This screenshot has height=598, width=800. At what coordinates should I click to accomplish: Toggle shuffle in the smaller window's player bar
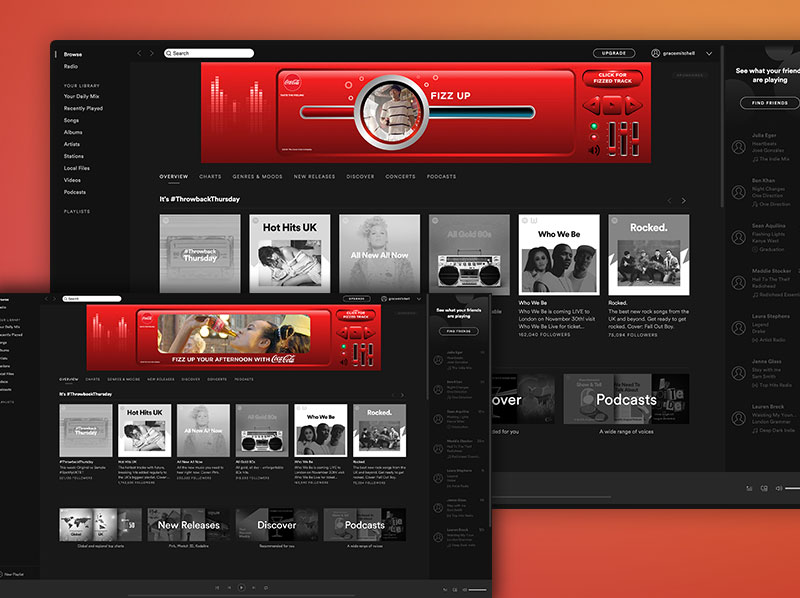217,588
